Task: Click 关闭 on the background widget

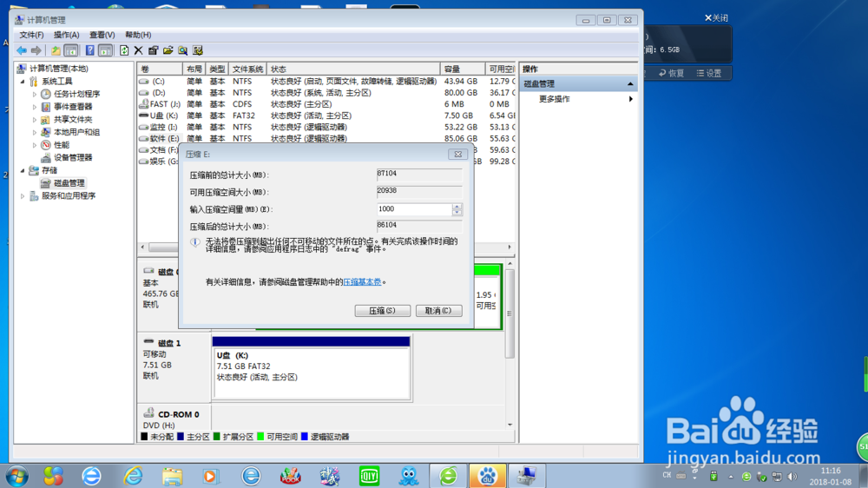Action: click(716, 18)
